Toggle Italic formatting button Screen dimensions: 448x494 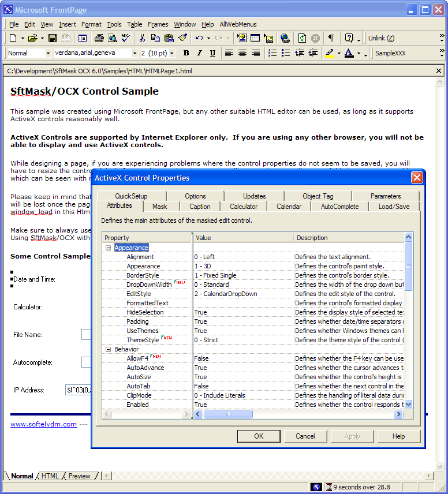[x=199, y=53]
